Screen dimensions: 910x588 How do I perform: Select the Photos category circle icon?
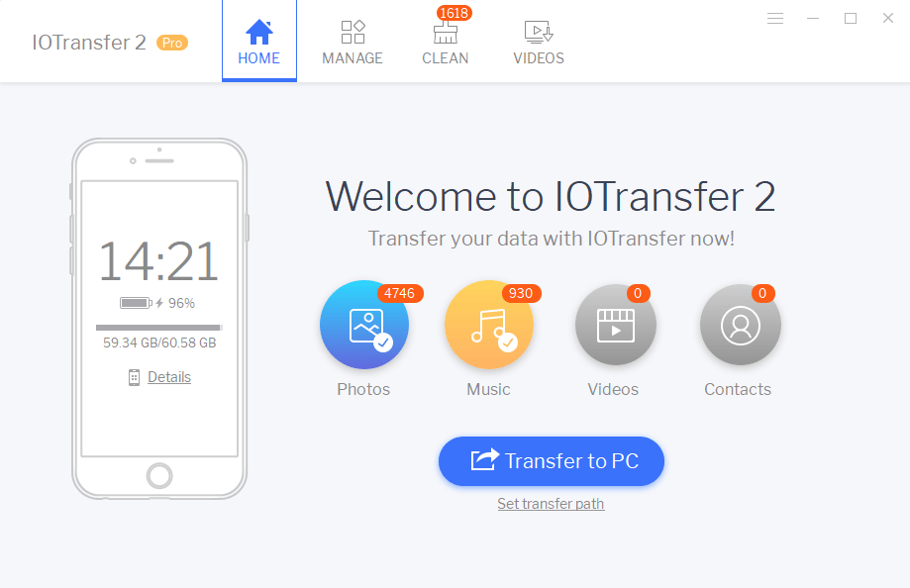coord(363,325)
